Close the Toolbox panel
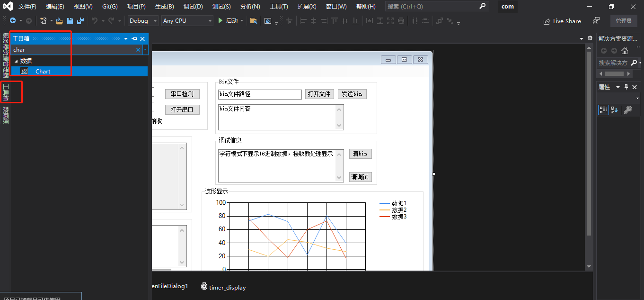644x300 pixels. pyautogui.click(x=142, y=39)
